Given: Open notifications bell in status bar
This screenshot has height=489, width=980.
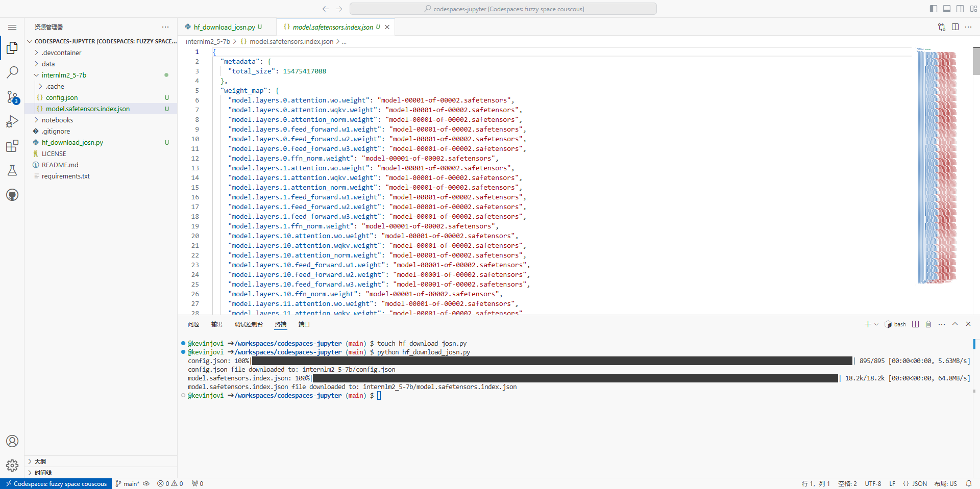Looking at the screenshot, I should coord(969,484).
